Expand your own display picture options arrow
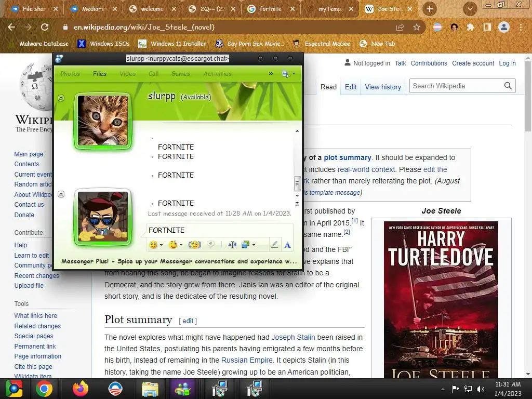The image size is (532, 399). pos(61,194)
